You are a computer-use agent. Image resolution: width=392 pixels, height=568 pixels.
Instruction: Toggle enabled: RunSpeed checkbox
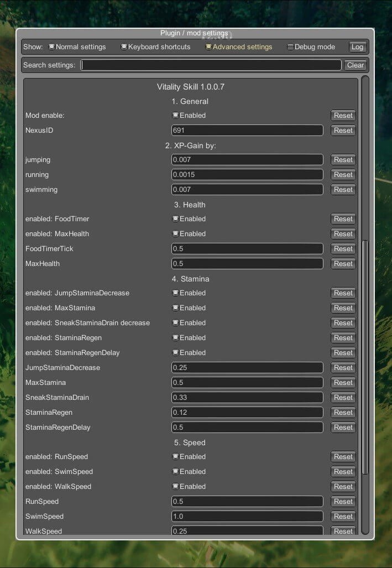175,457
